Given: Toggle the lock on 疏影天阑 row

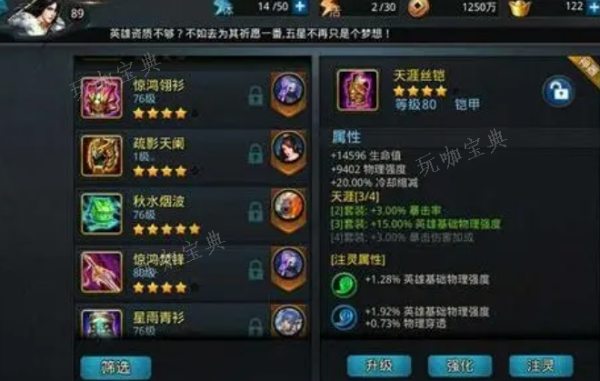Looking at the screenshot, I should pos(256,154).
